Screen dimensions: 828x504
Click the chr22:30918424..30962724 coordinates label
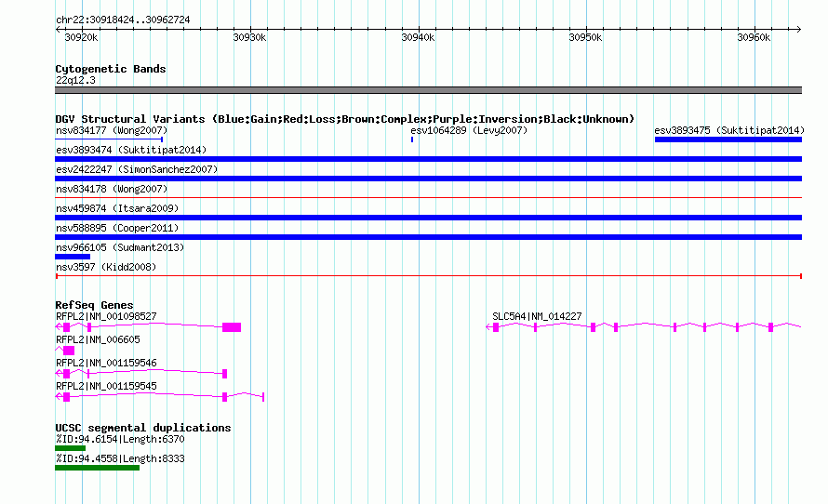pos(123,20)
